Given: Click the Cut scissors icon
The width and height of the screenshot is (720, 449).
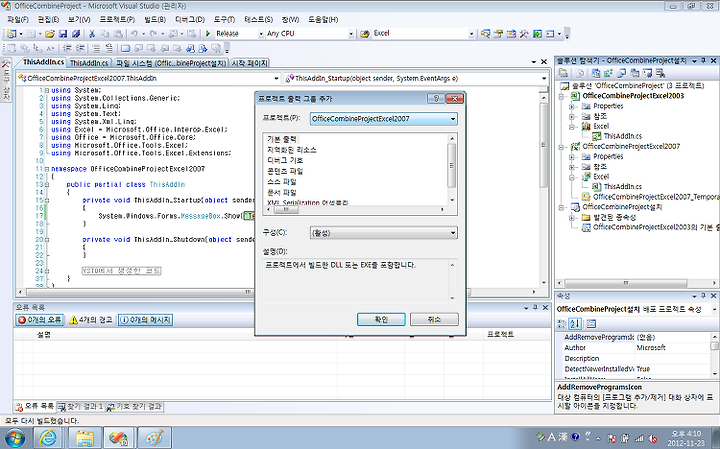Looking at the screenshot, I should point(92,34).
